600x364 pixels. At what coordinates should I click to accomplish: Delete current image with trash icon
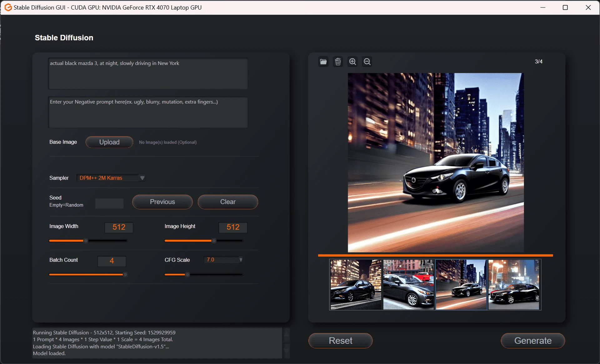338,61
